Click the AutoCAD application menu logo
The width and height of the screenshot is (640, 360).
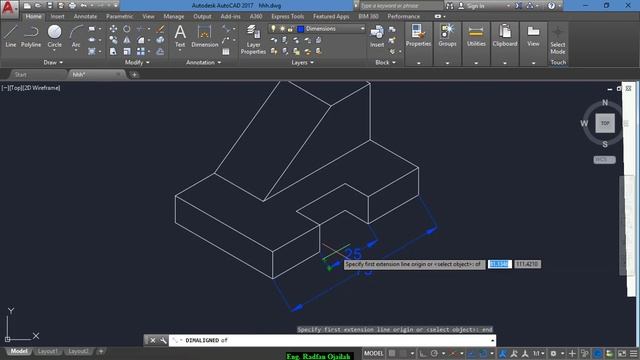[9, 8]
